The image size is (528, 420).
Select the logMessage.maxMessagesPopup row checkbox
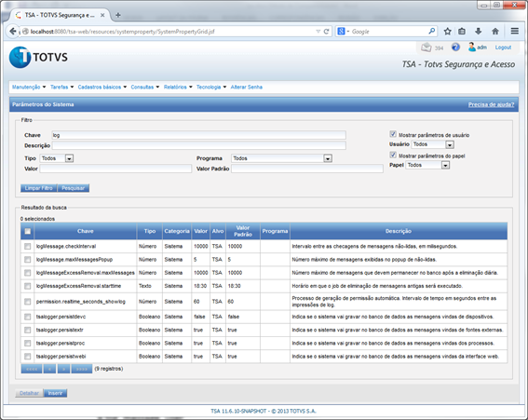[28, 259]
